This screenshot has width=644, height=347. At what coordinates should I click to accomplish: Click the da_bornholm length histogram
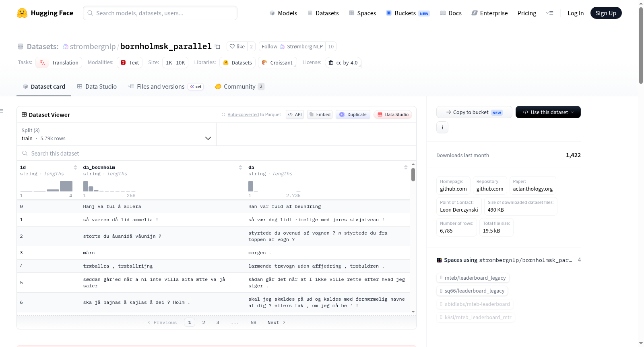[x=109, y=186]
